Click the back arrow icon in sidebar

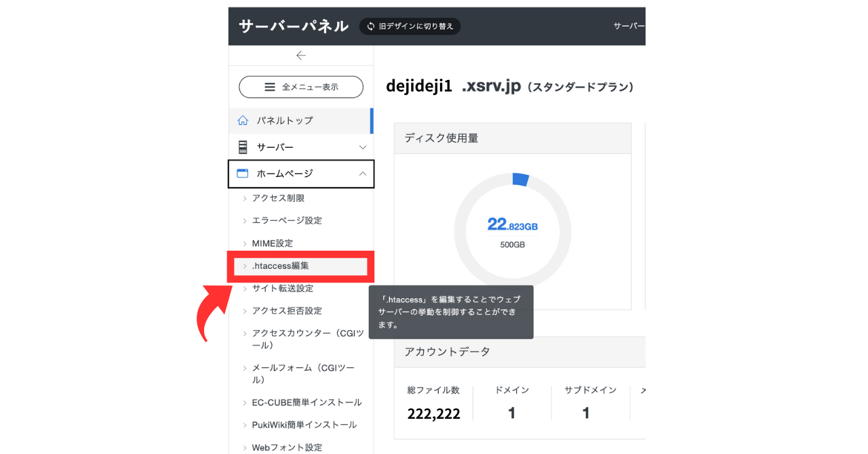301,56
